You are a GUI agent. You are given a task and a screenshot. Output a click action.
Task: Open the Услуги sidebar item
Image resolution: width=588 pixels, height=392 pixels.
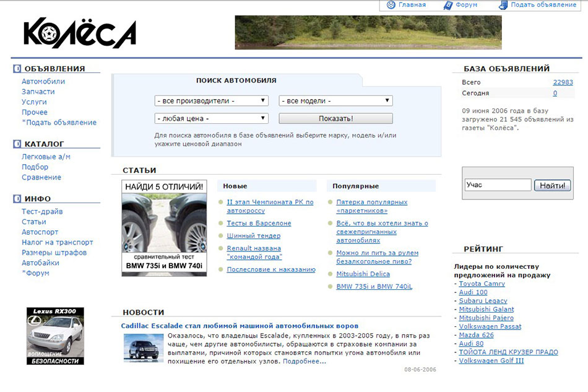tap(34, 102)
